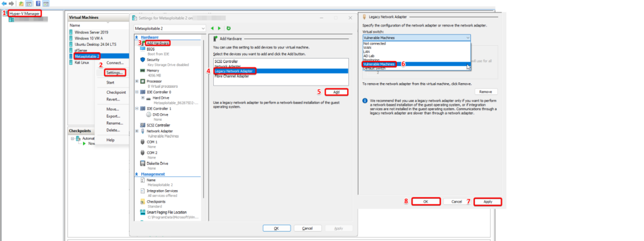Pick Not connected in the switch list
Image resolution: width=644 pixels, height=241 pixels.
[x=416, y=43]
